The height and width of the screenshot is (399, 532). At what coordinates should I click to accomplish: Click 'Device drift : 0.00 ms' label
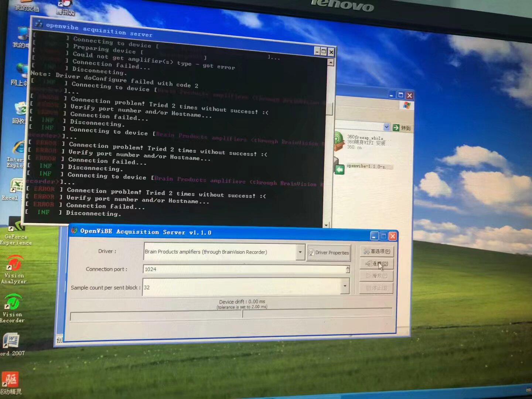click(x=242, y=301)
